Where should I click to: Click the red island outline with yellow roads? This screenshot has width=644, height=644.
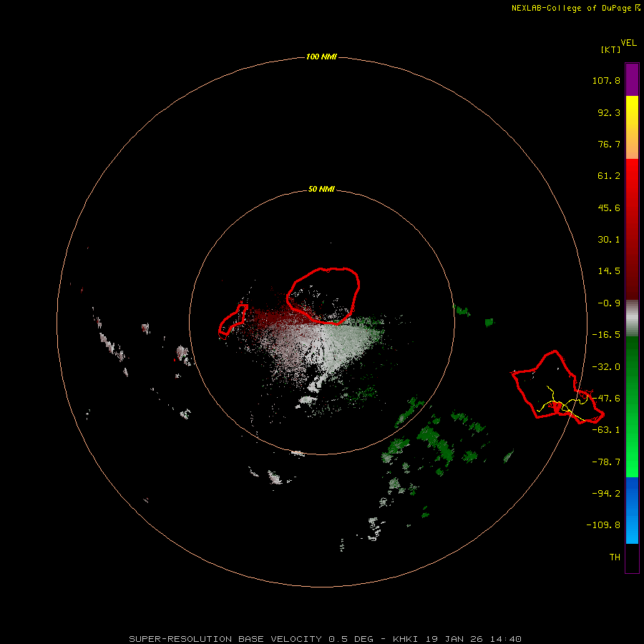coord(557,387)
